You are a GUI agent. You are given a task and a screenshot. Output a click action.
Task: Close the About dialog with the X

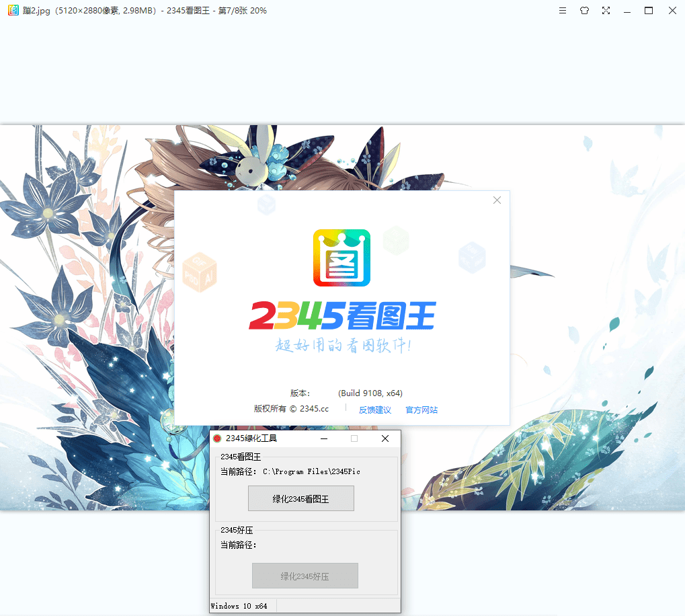[497, 200]
